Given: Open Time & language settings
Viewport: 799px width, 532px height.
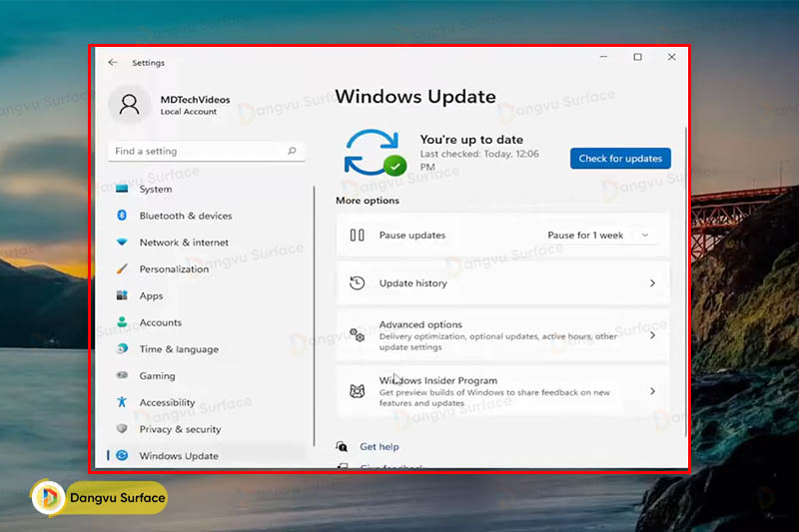Looking at the screenshot, I should pyautogui.click(x=207, y=348).
